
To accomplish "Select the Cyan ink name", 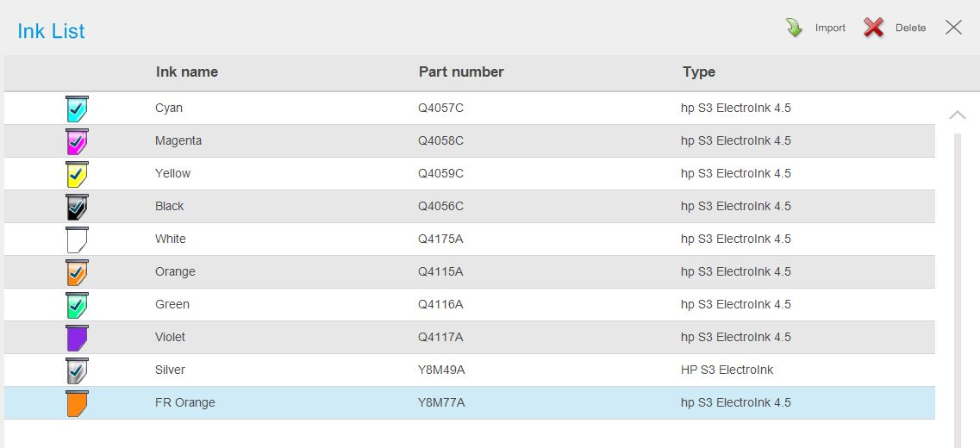I will pos(169,108).
